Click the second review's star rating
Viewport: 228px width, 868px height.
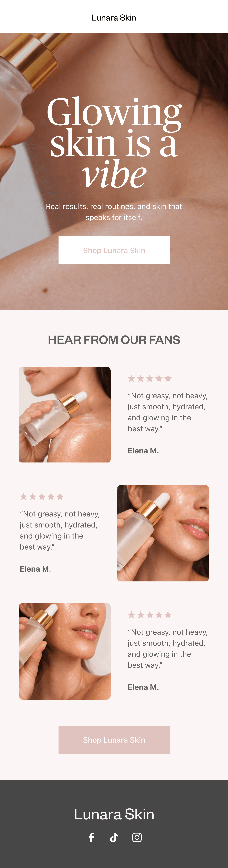pos(42,497)
